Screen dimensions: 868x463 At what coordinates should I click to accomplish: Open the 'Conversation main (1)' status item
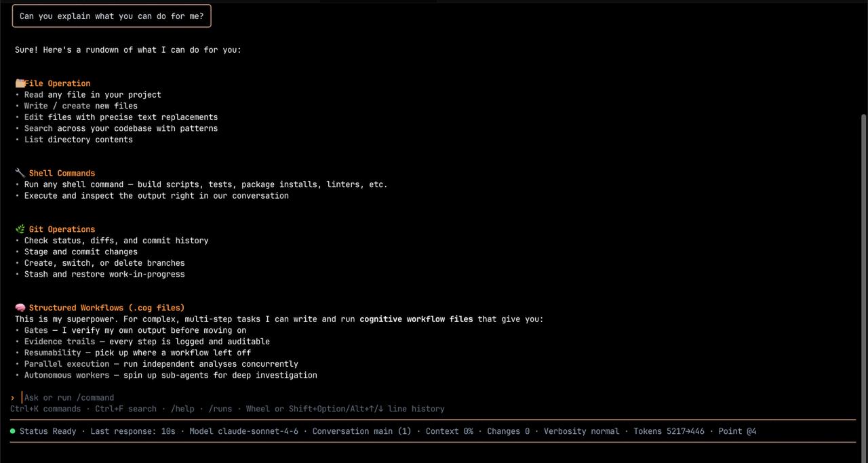point(361,431)
